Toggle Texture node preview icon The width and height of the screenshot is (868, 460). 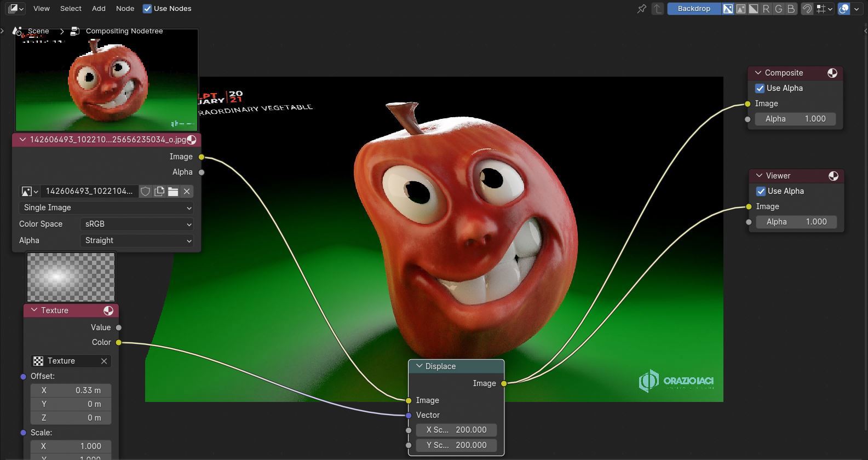(x=108, y=311)
